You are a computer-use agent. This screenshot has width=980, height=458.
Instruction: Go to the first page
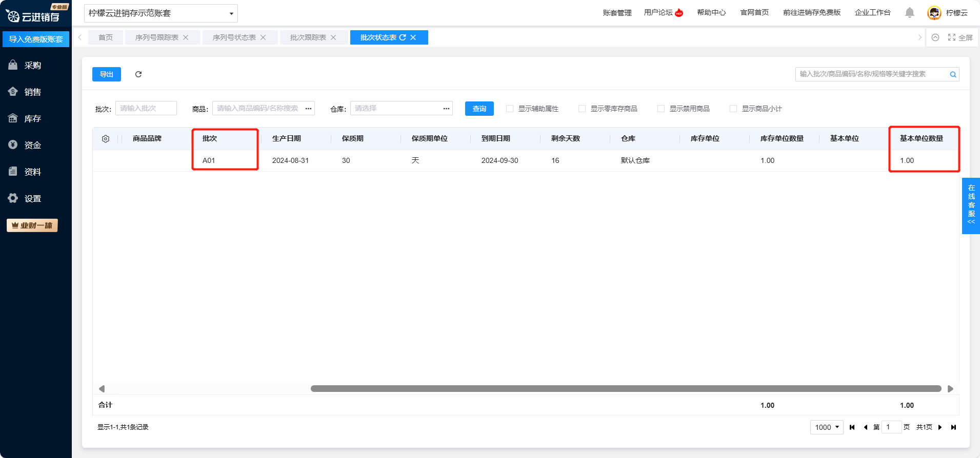point(852,427)
